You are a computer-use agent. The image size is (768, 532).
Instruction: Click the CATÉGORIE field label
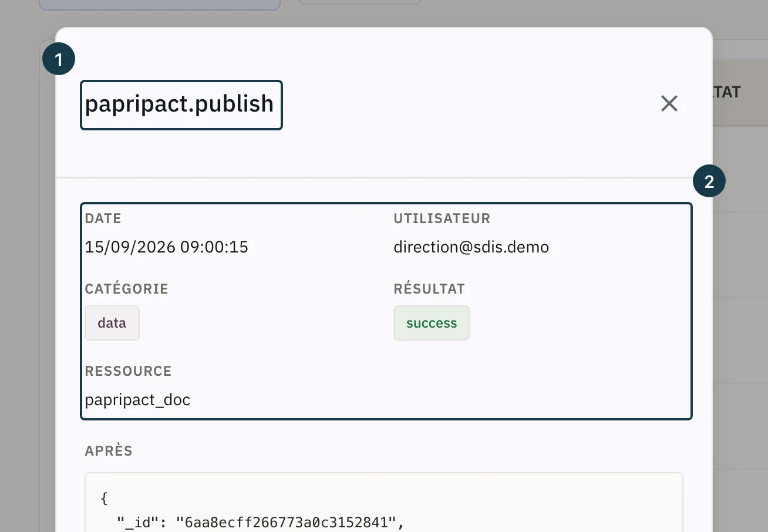127,289
